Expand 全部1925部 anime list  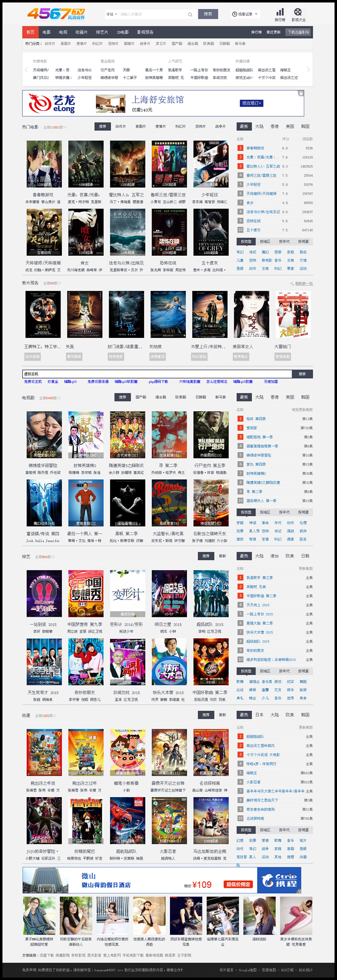45,715
